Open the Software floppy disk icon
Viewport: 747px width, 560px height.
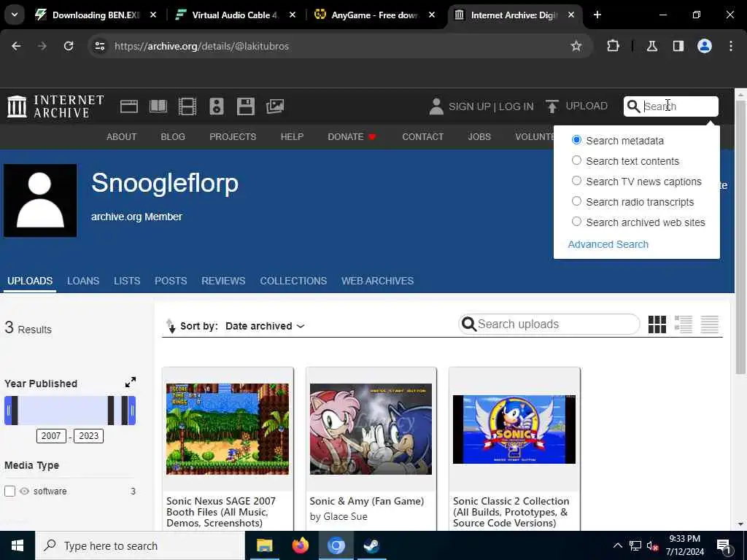pyautogui.click(x=246, y=106)
